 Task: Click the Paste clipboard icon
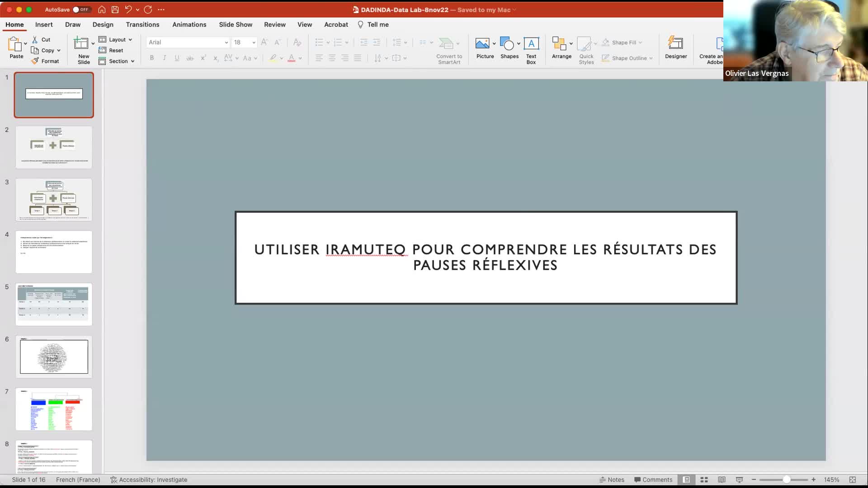coord(15,44)
